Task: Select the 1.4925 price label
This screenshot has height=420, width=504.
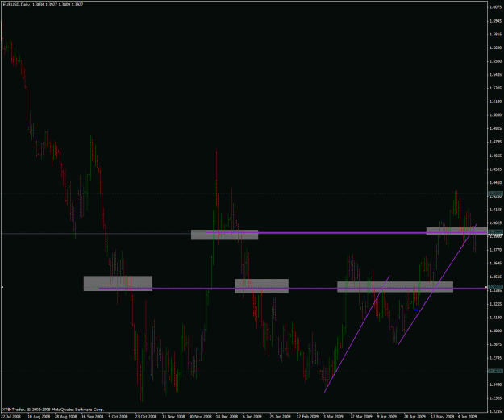Action: (495, 128)
